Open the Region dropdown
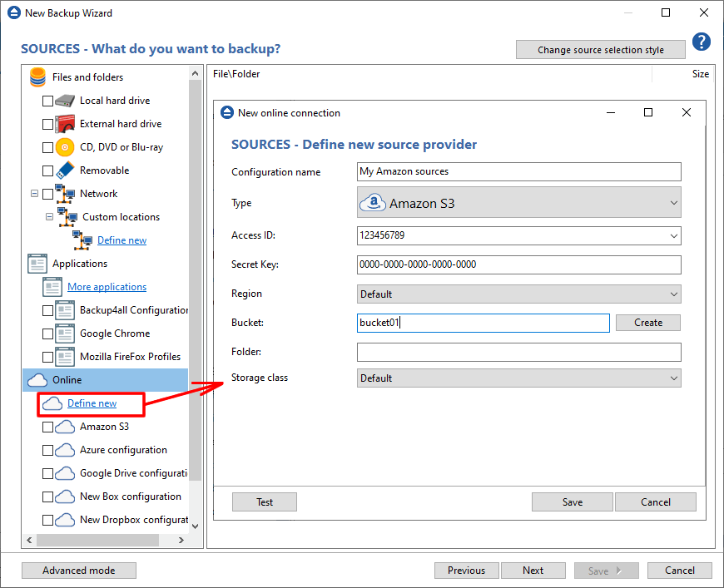The image size is (724, 588). 519,294
